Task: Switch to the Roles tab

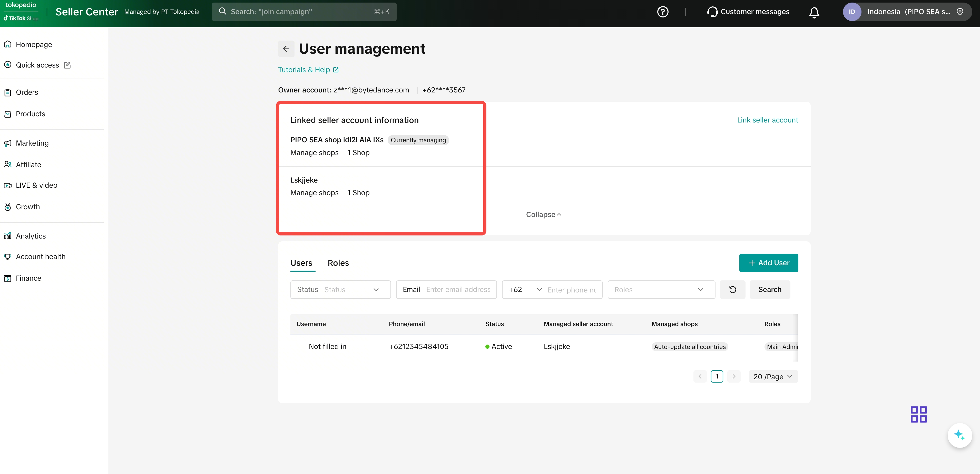Action: coord(338,263)
